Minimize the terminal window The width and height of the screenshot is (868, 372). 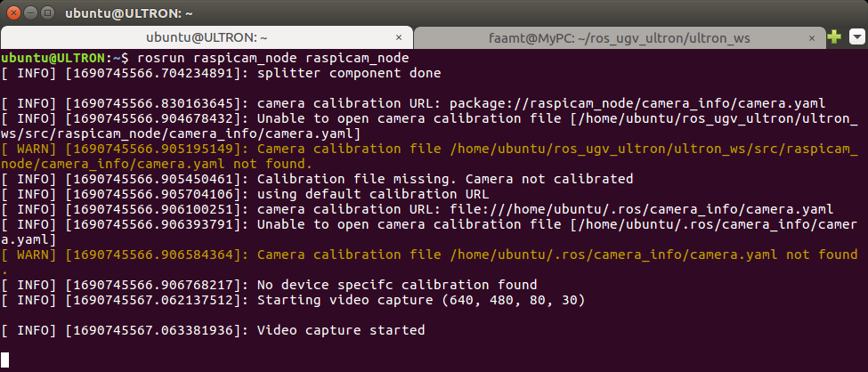coord(31,12)
